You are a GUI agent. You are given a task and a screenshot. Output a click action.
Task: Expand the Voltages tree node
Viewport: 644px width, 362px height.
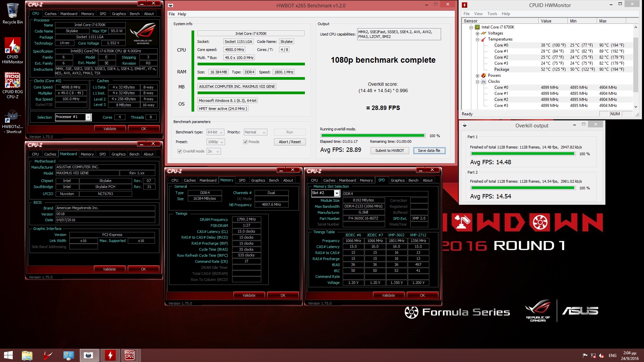click(x=477, y=33)
